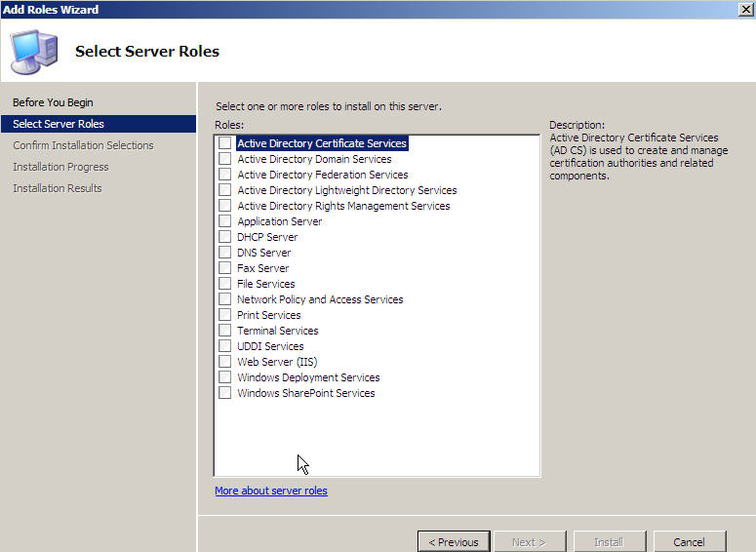756x552 pixels.
Task: Select 'Active Directory Lightweight Directory Services' label
Action: click(x=347, y=190)
